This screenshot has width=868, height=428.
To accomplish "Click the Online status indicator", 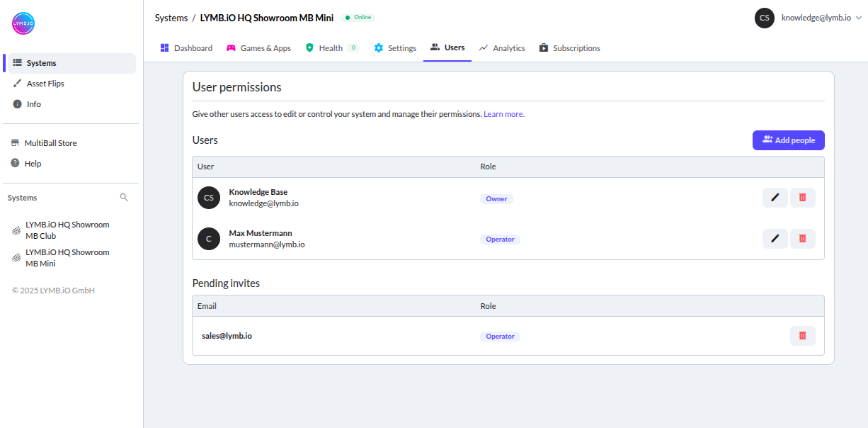I will [357, 17].
